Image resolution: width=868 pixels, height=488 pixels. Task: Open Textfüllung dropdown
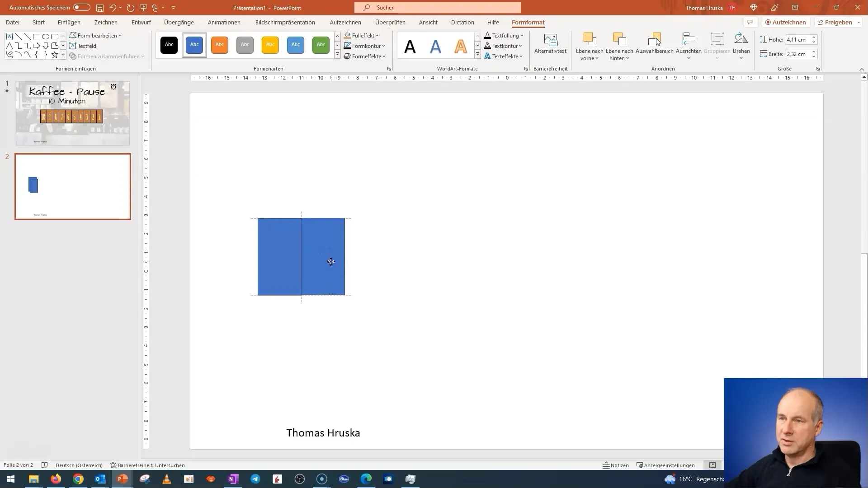pyautogui.click(x=504, y=35)
